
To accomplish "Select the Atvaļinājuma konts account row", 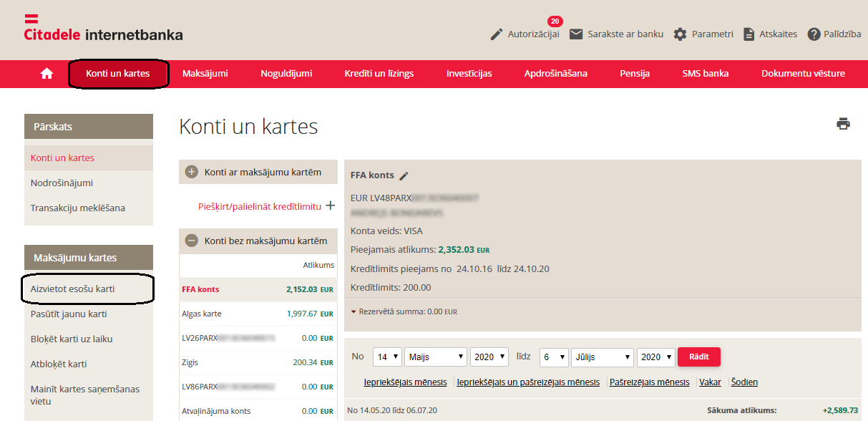I will point(258,411).
